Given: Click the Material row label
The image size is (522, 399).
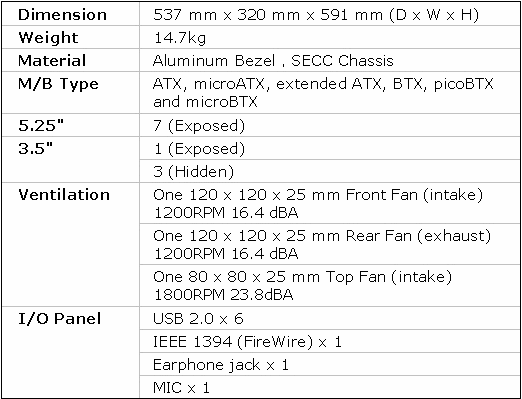Looking at the screenshot, I should (x=52, y=61).
